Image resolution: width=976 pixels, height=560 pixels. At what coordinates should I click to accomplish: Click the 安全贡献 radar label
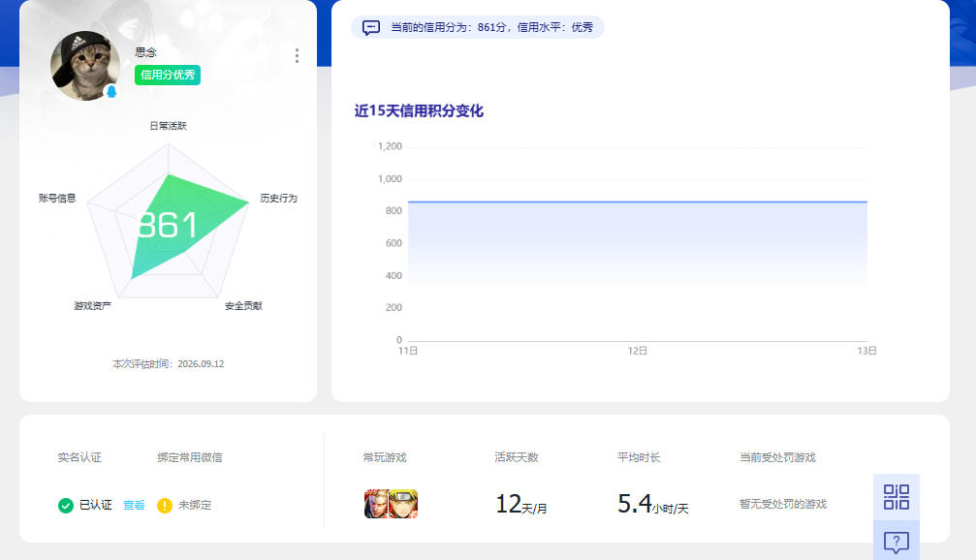pyautogui.click(x=243, y=305)
